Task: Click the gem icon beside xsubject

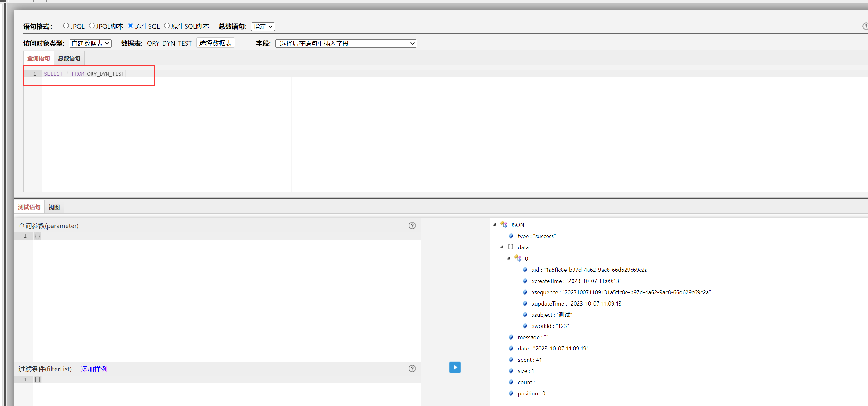Action: pyautogui.click(x=525, y=315)
